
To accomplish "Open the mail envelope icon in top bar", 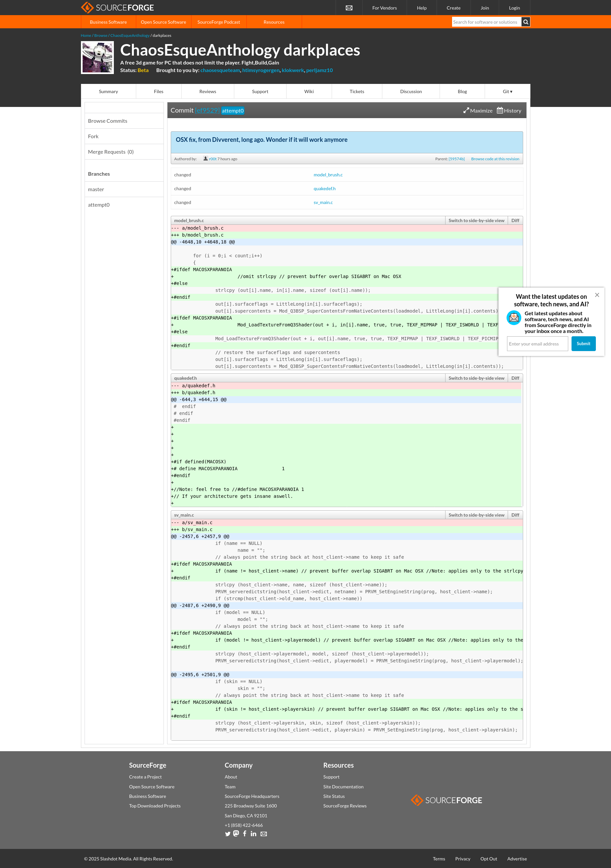I will pyautogui.click(x=349, y=8).
